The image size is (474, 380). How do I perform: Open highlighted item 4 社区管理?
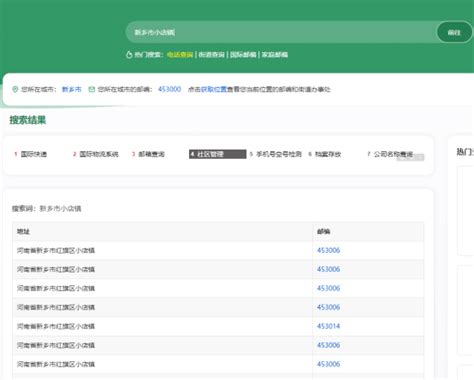[x=217, y=154]
